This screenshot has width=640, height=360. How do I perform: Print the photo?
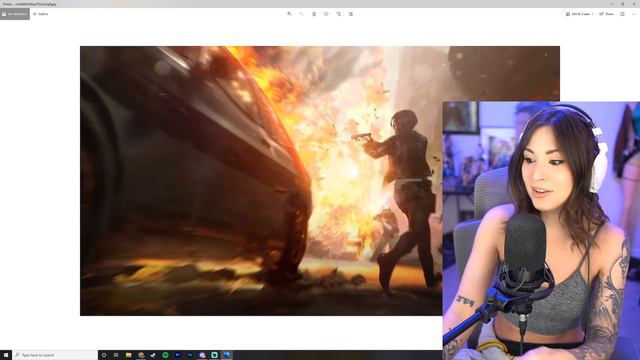[x=622, y=14]
